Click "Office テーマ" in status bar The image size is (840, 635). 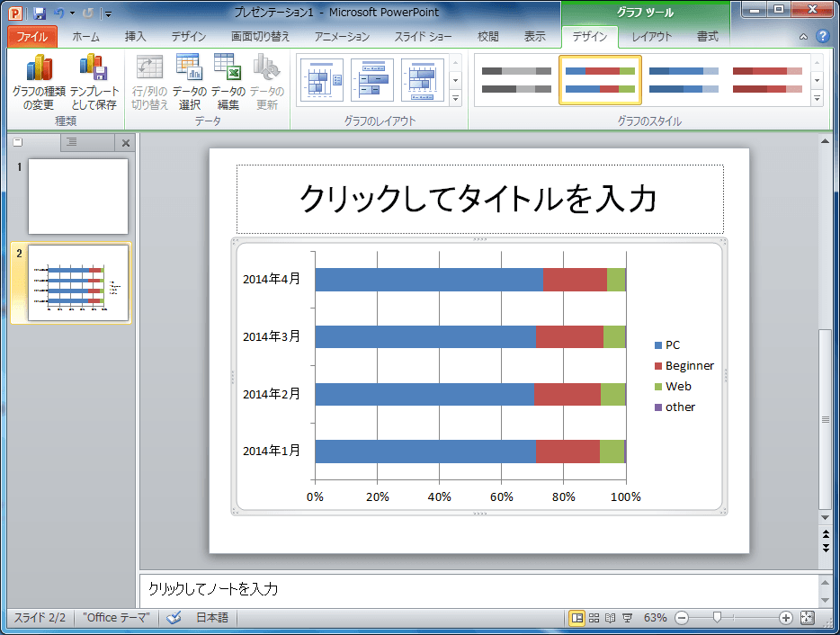tap(116, 618)
